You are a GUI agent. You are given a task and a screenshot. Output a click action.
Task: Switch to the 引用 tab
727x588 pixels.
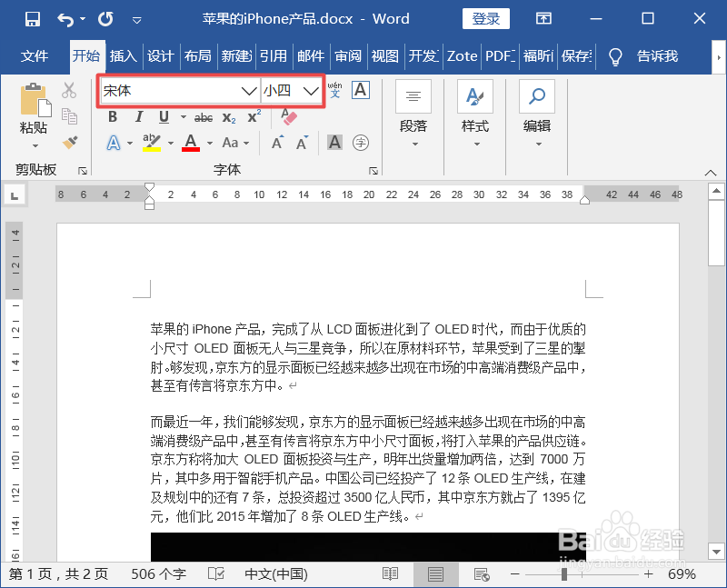pyautogui.click(x=274, y=56)
